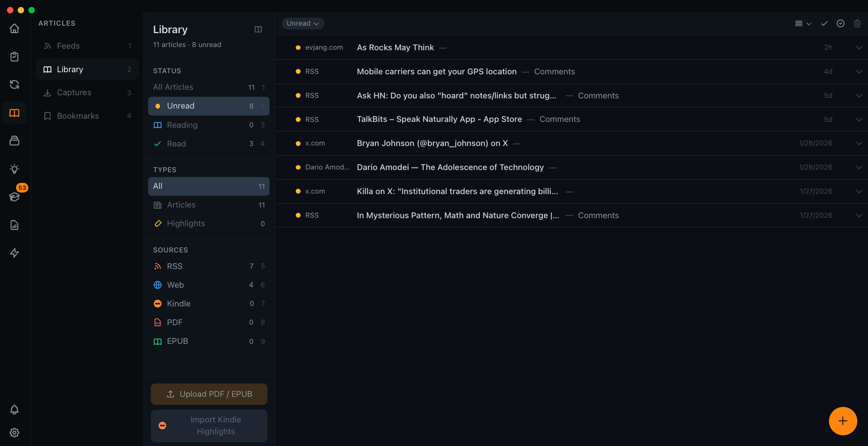
Task: Open the list view options dropdown
Action: (803, 24)
